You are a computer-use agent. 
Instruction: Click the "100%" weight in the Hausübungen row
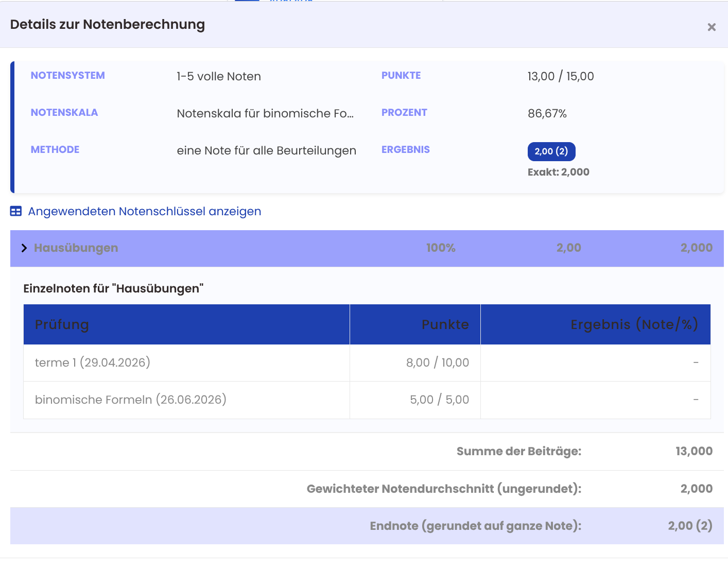click(441, 248)
